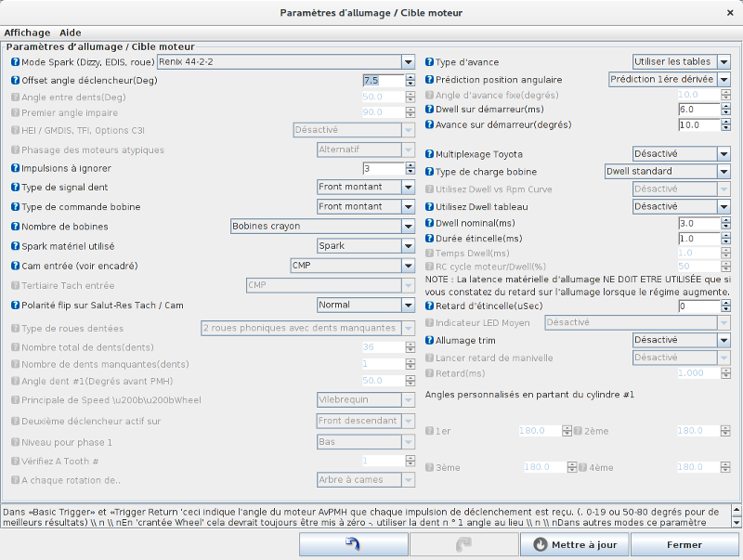This screenshot has height=560, width=743.
Task: Show help for Allumage trim
Action: pos(430,341)
